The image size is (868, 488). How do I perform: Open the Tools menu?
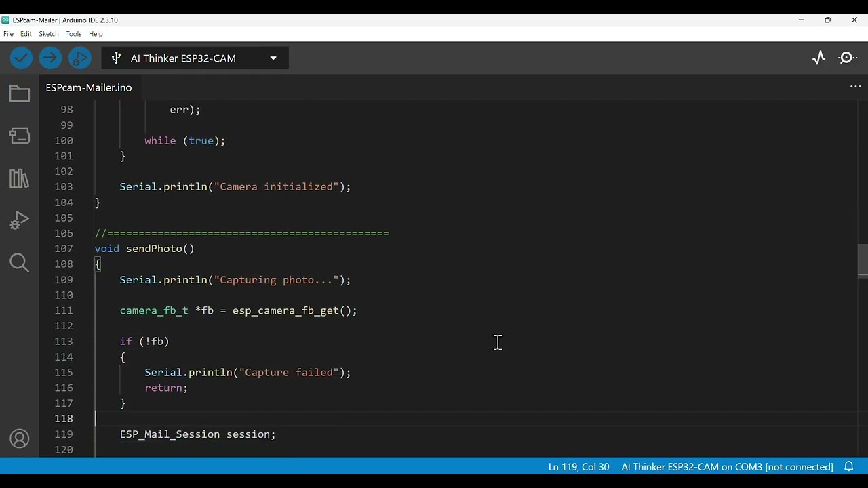coord(74,34)
